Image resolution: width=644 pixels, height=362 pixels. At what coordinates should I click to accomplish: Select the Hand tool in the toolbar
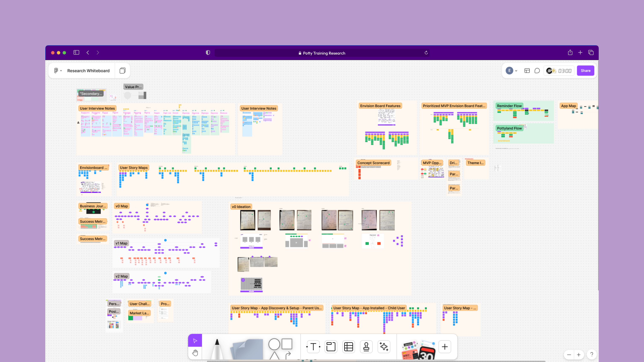point(195,353)
